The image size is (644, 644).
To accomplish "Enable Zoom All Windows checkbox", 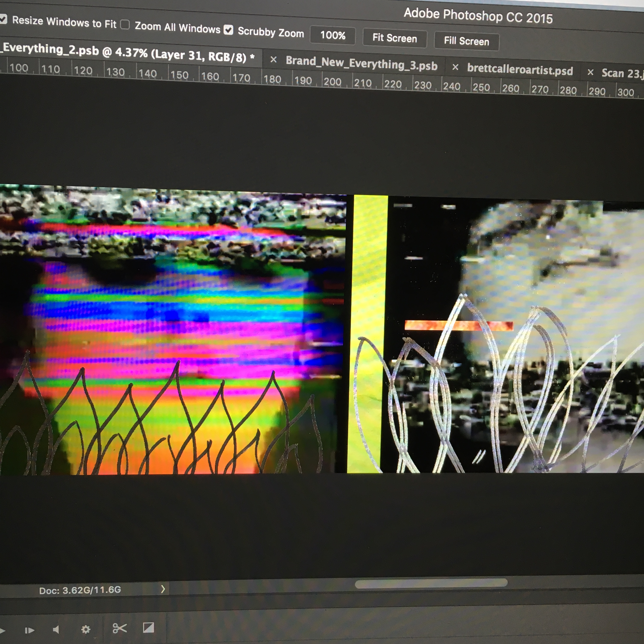I will pos(125,25).
